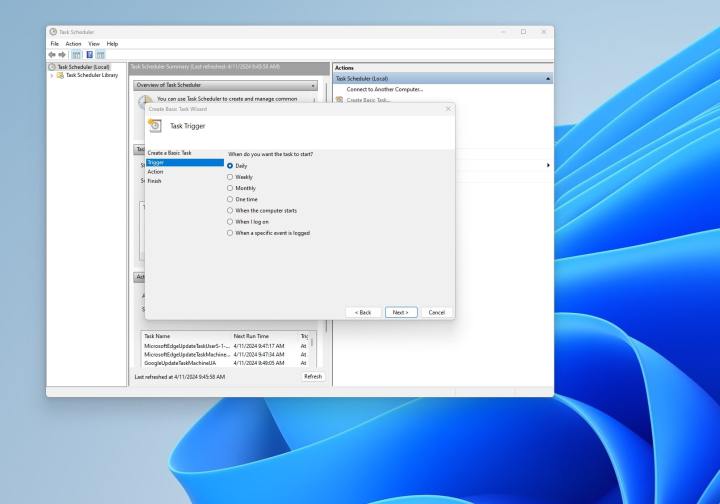720x504 pixels.
Task: Collapse the Task Scheduler (Local) actions group
Action: pyautogui.click(x=548, y=79)
